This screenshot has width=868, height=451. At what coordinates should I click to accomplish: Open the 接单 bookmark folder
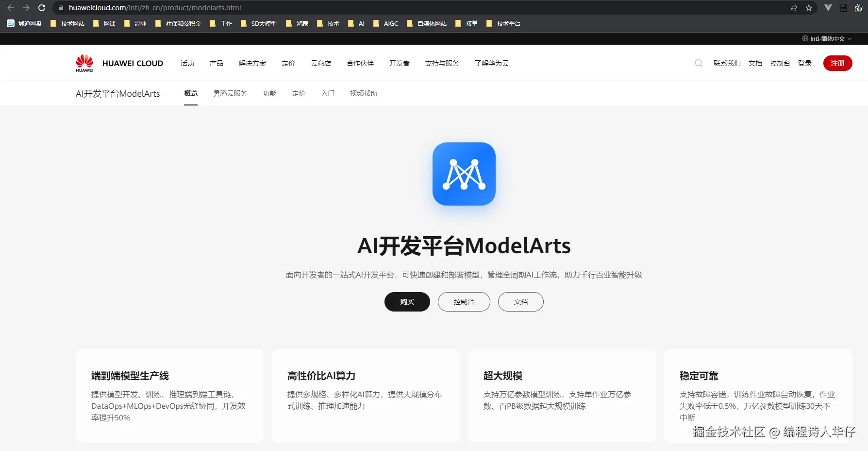click(467, 23)
